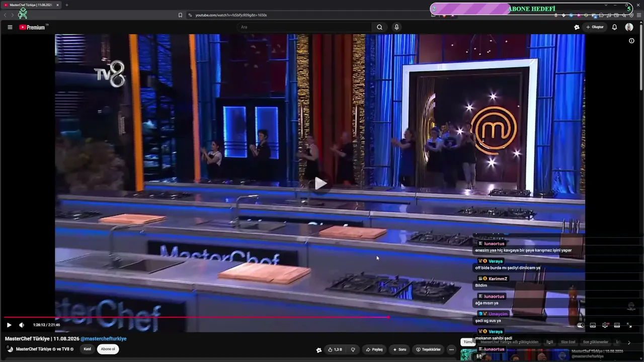Viewport: 644px width, 362px height.
Task: Go back with the browser back arrow
Action: (5, 15)
